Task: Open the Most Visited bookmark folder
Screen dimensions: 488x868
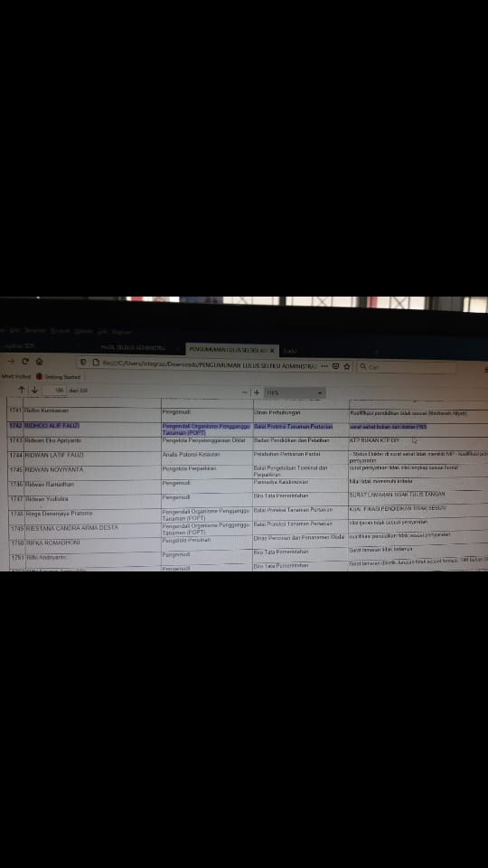Action: 16,376
